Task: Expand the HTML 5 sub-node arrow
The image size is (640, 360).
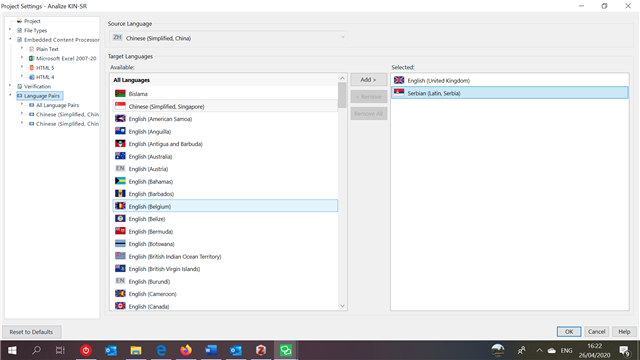Action: (x=22, y=67)
